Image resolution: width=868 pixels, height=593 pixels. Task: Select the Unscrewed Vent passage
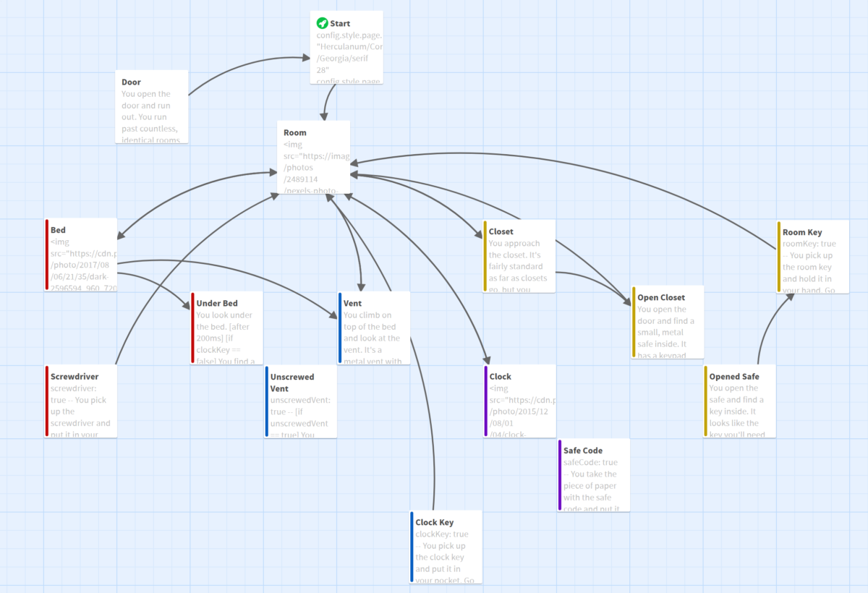[x=301, y=401]
